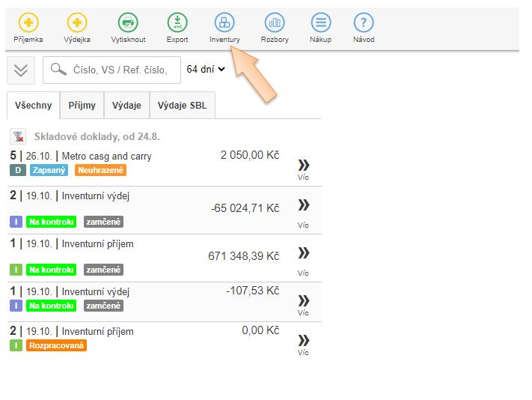Open the Nákup list icon
This screenshot has height=400, width=532.
point(320,23)
